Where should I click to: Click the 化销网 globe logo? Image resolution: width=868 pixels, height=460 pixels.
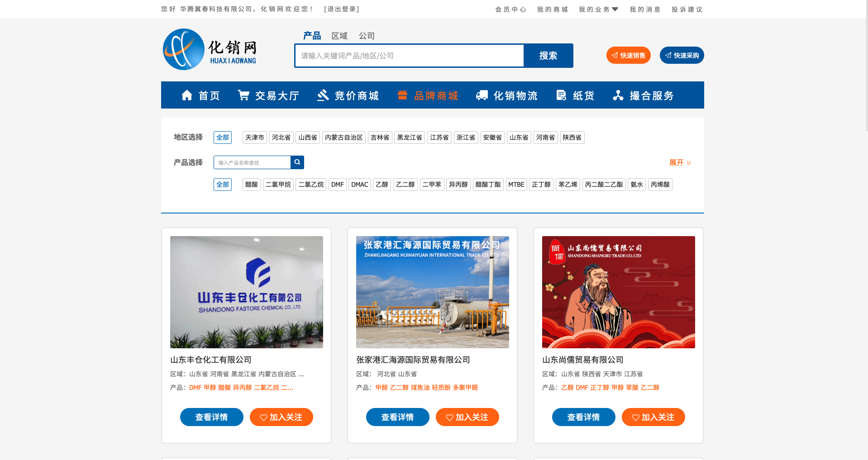click(184, 49)
